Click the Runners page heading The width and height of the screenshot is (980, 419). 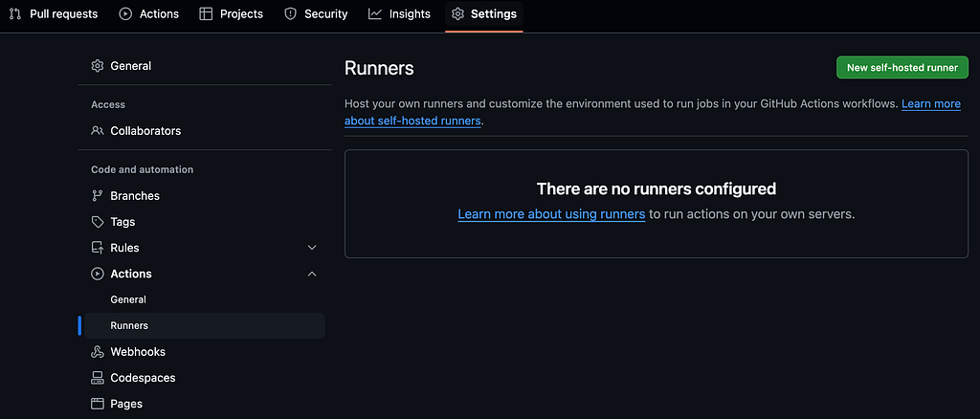click(379, 68)
